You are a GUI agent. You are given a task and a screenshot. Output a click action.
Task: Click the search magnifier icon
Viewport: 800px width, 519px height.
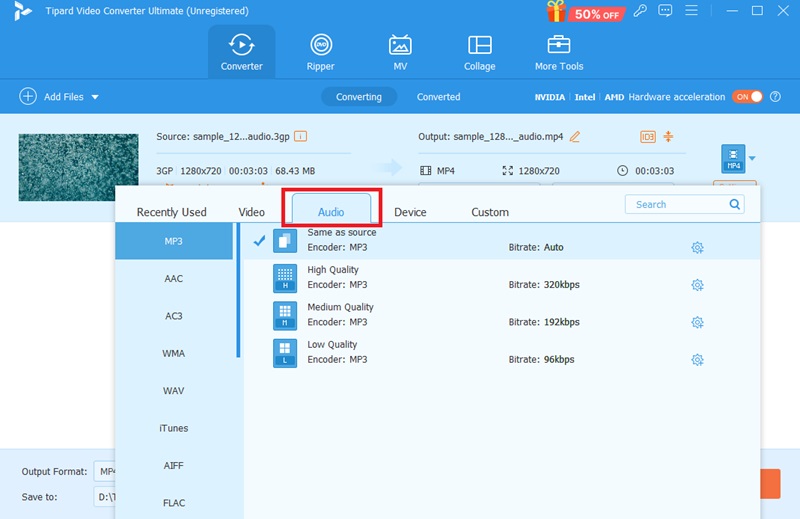735,204
